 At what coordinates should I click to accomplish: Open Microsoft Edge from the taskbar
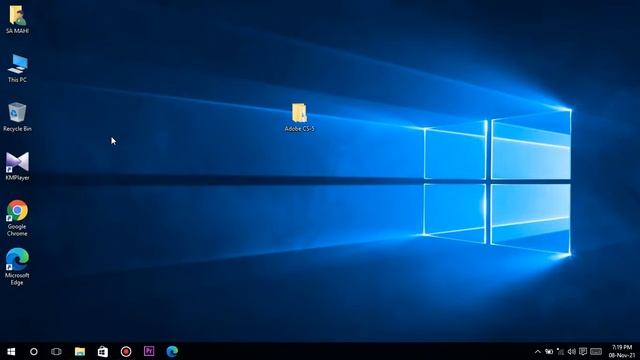point(172,351)
